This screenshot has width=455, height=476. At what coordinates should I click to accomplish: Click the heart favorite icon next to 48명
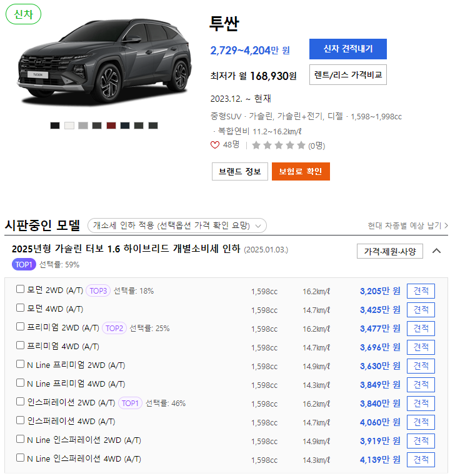click(x=215, y=145)
